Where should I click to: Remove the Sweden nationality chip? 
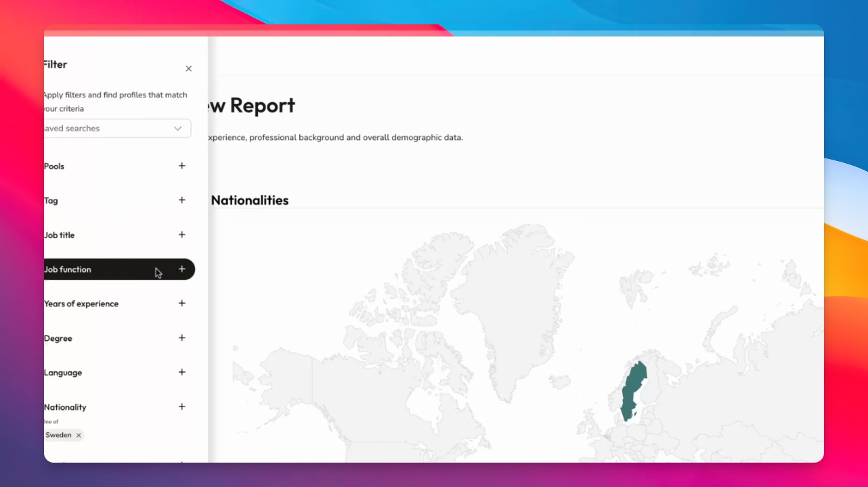79,436
